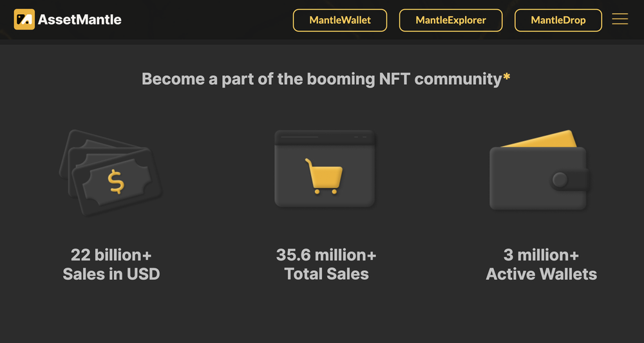Select the "3 million+" figure
Viewport: 644px width, 343px height.
(x=541, y=255)
